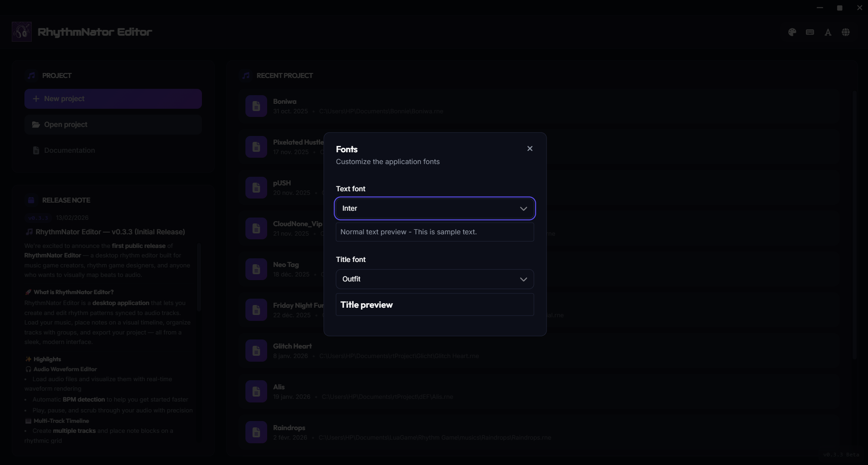Open the theme palette settings
The height and width of the screenshot is (465, 868).
pyautogui.click(x=792, y=32)
